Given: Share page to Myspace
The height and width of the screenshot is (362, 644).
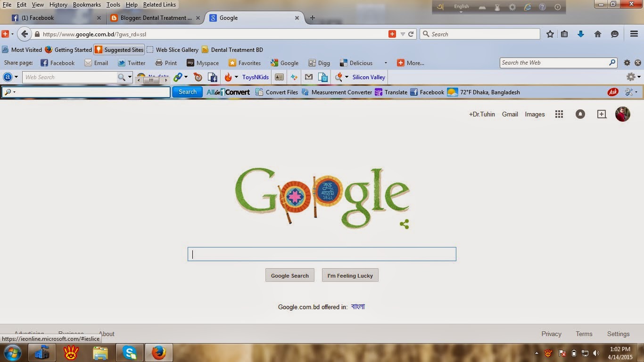Looking at the screenshot, I should [x=203, y=63].
